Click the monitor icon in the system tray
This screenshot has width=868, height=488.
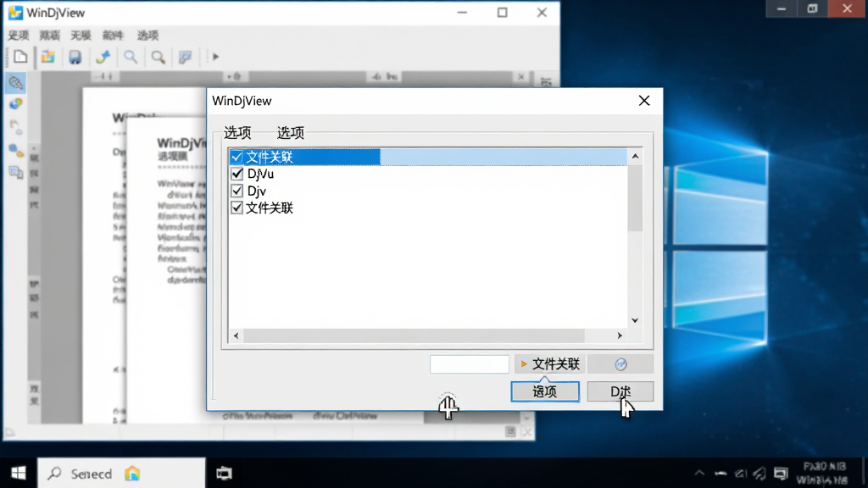pos(781,474)
